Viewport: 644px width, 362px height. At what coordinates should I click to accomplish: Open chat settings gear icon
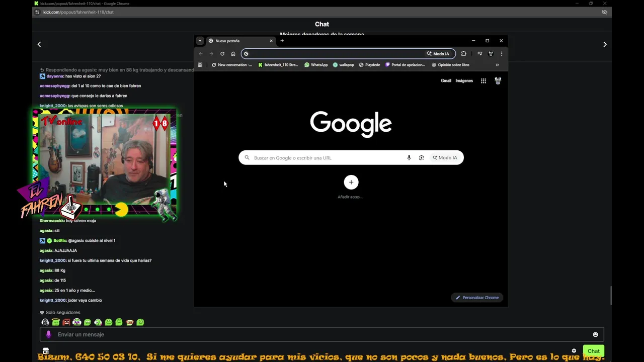(x=574, y=351)
